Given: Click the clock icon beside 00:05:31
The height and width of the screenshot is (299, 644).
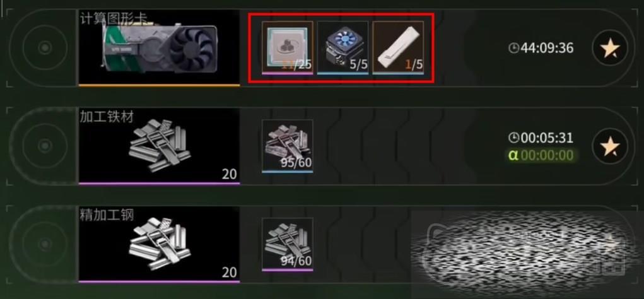Looking at the screenshot, I should pyautogui.click(x=513, y=138).
